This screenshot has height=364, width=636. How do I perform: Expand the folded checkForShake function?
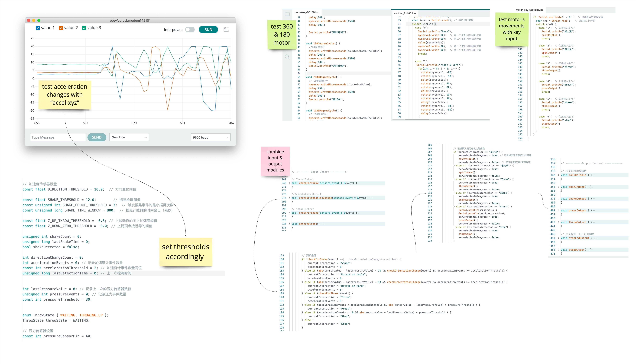pyautogui.click(x=289, y=213)
